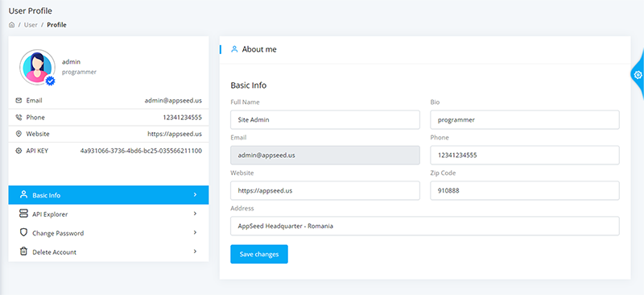Viewport: 644px width, 295px height.
Task: Open the API Explorer menu item
Action: click(109, 214)
